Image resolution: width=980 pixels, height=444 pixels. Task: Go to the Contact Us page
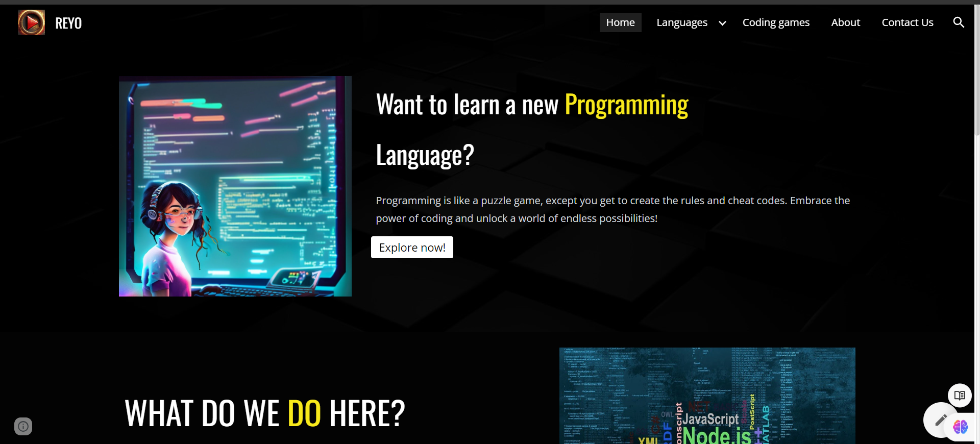pos(907,22)
